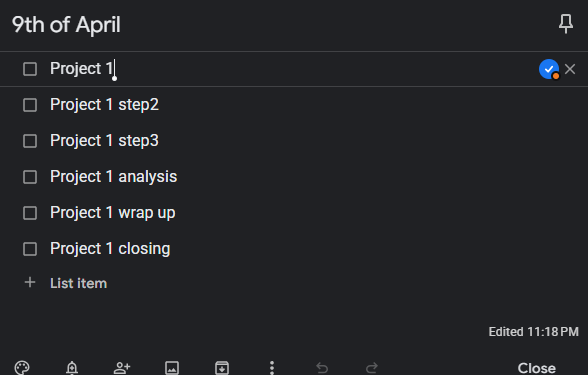588x375 pixels.
Task: Add a new List item
Action: (78, 283)
